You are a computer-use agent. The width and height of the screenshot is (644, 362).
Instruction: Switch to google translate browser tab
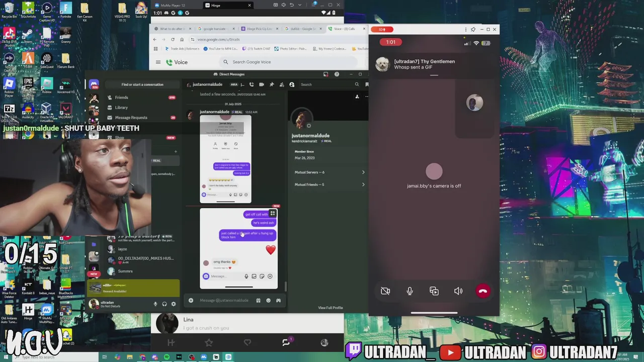[216, 29]
